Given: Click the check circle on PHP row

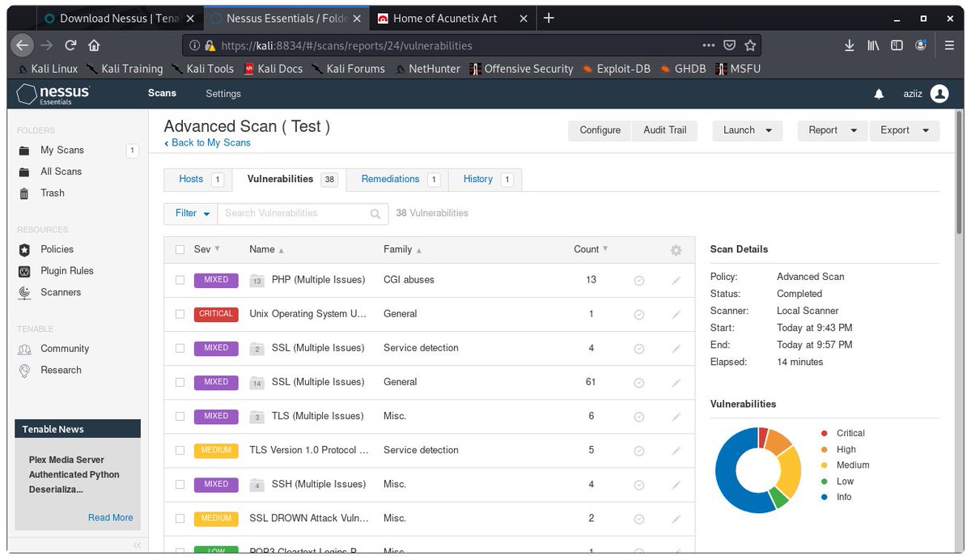Looking at the screenshot, I should 639,280.
